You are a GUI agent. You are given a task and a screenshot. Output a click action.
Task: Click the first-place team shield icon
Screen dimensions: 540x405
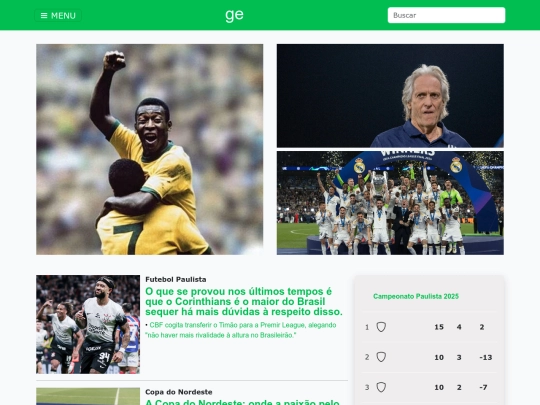tap(381, 327)
